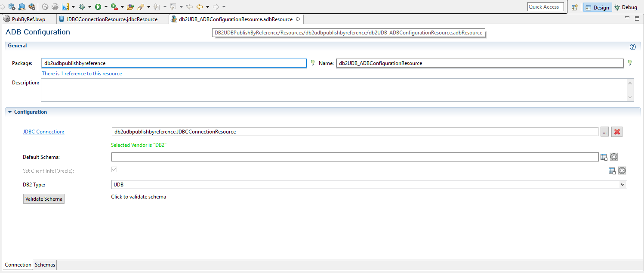Click the Description text area
Screen dimensions: 644x273
334,90
